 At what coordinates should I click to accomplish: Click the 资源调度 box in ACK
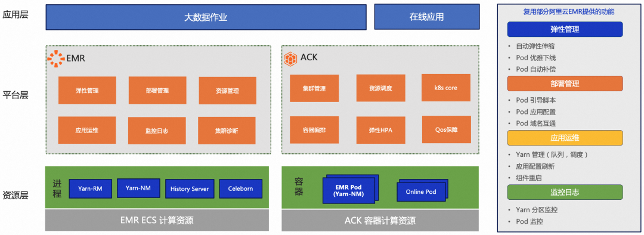[380, 88]
